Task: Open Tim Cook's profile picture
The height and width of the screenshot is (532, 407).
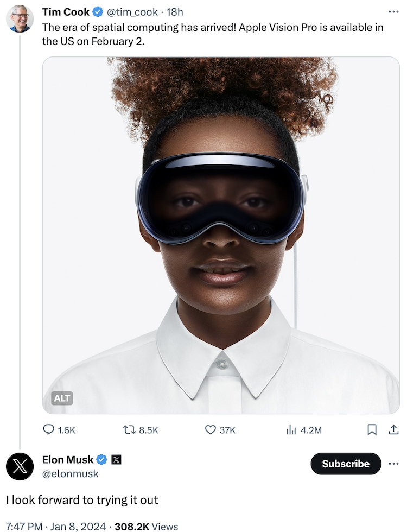Action: coord(20,19)
